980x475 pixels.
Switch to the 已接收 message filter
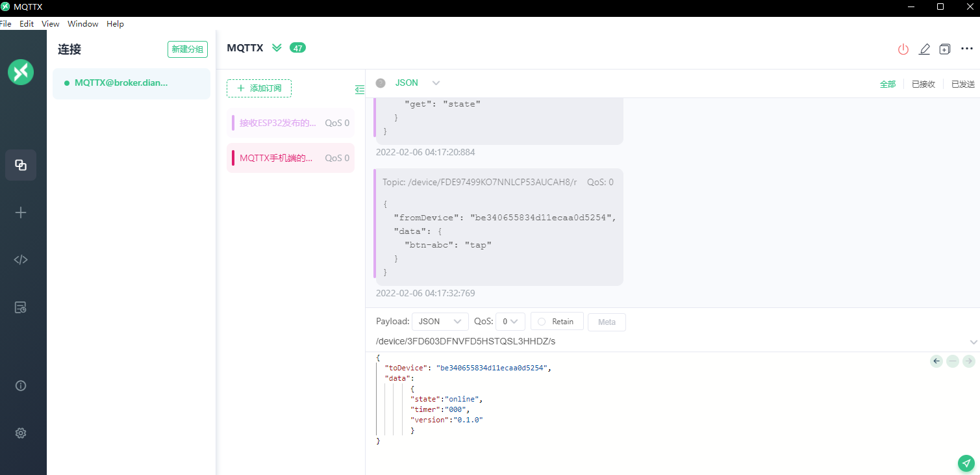coord(923,84)
